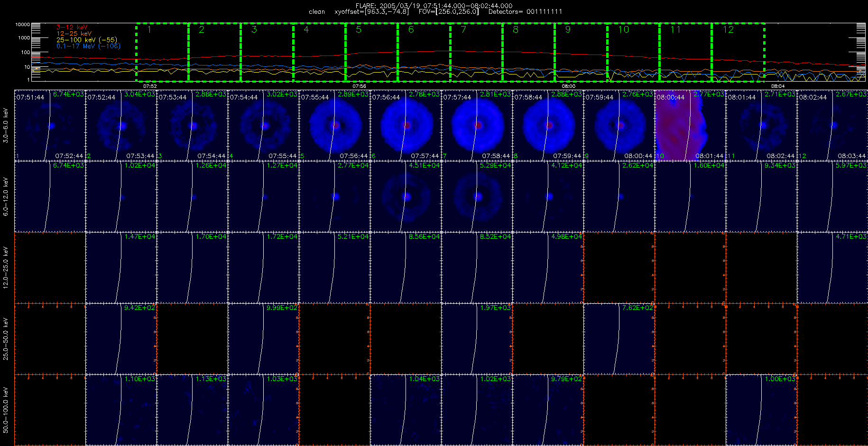The height and width of the screenshot is (446, 868).
Task: Select time interval 3 in the light curve
Action: point(267,52)
